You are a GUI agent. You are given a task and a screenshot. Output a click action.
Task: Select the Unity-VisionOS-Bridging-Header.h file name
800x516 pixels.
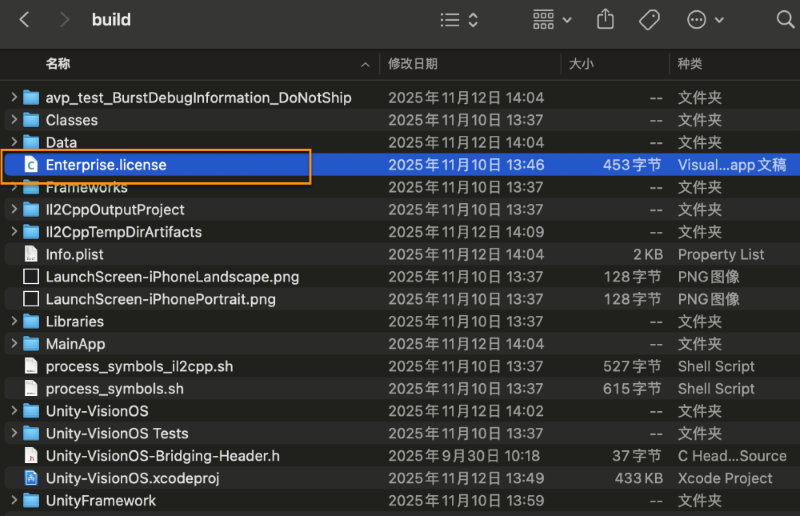coord(163,456)
